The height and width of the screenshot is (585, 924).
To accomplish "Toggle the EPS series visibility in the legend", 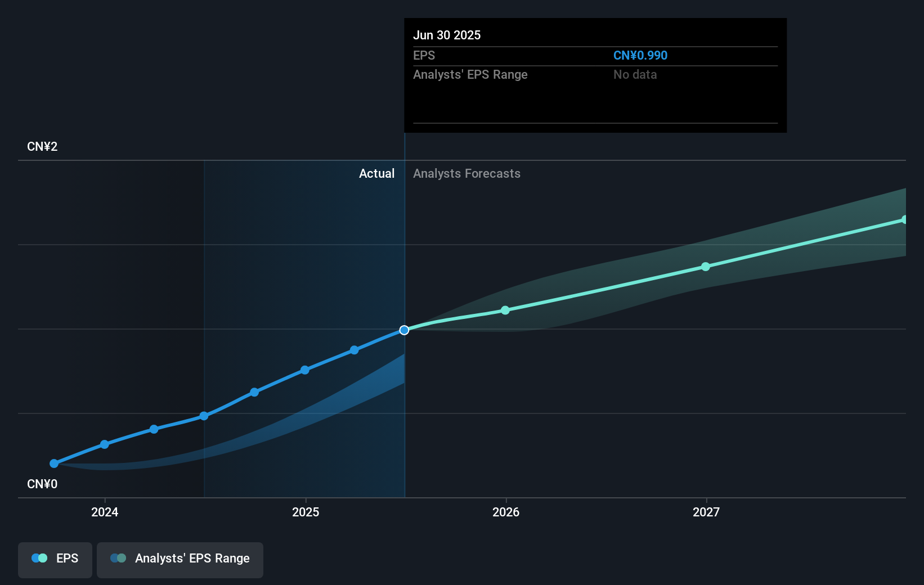I will click(x=55, y=559).
